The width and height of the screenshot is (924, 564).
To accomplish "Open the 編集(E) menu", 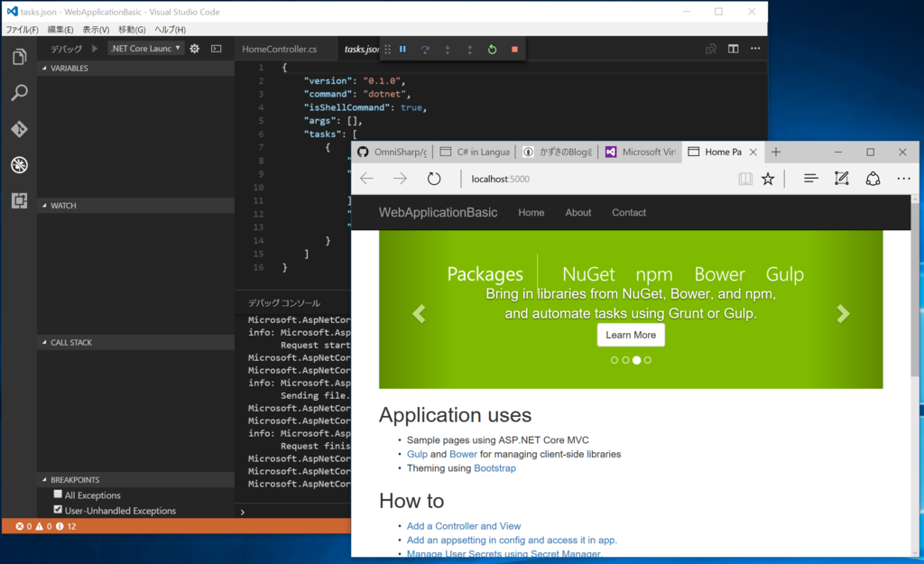I will pyautogui.click(x=60, y=30).
